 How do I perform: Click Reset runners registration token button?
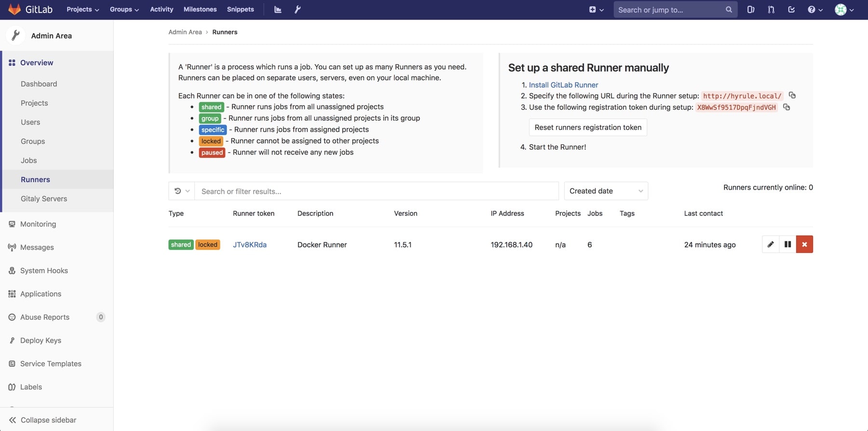(x=588, y=127)
